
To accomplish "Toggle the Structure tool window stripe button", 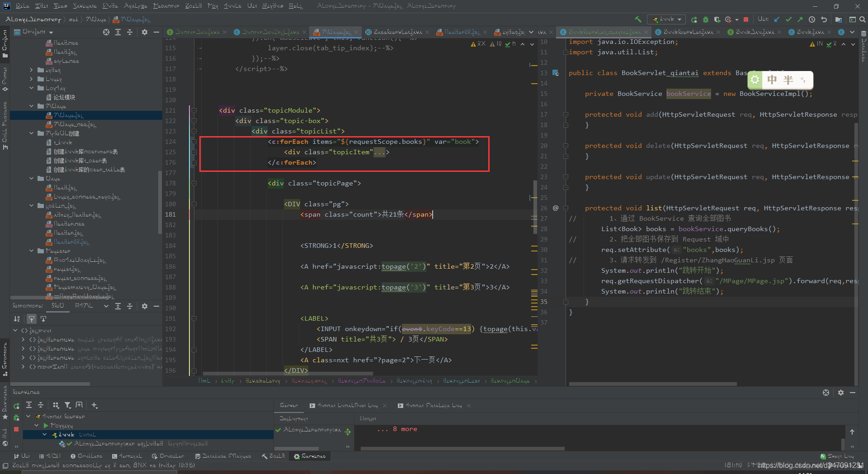I will click(5, 360).
